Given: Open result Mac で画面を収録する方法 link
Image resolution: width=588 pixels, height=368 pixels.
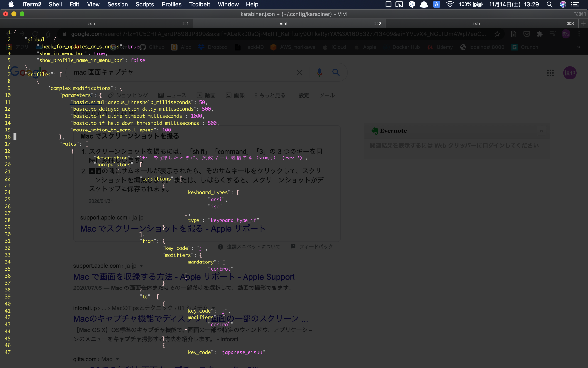Looking at the screenshot, I should (184, 277).
